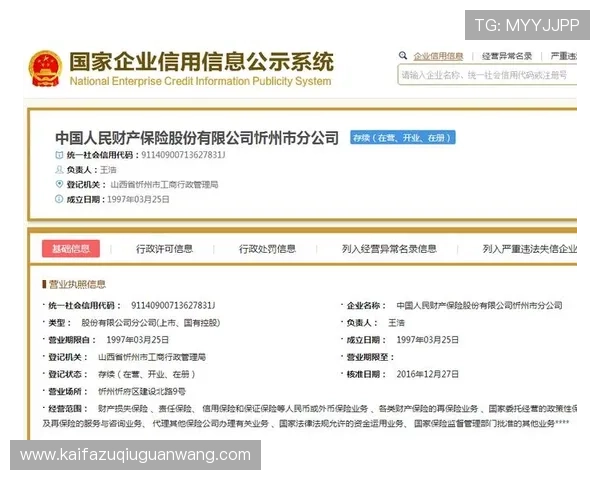Image resolution: width=600 pixels, height=480 pixels.
Task: Click the header 登记机关 value 山西省忻州市工商行政管理局
Action: [164, 185]
